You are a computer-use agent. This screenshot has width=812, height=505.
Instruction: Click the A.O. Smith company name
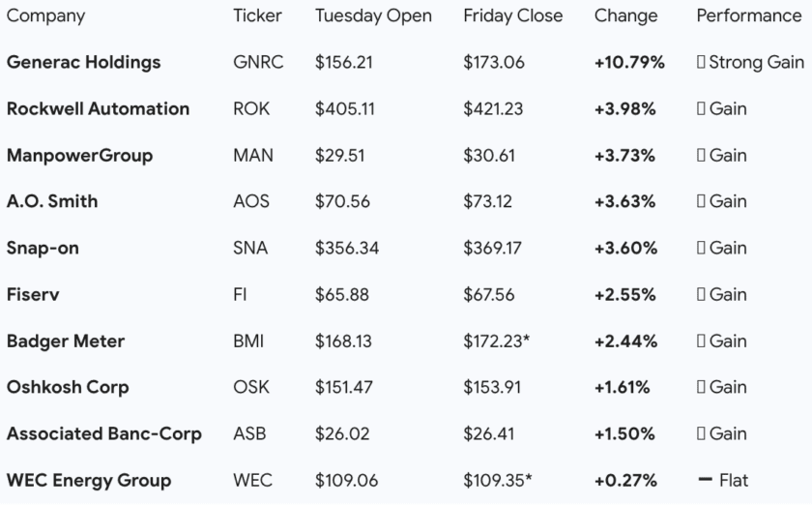[52, 202]
